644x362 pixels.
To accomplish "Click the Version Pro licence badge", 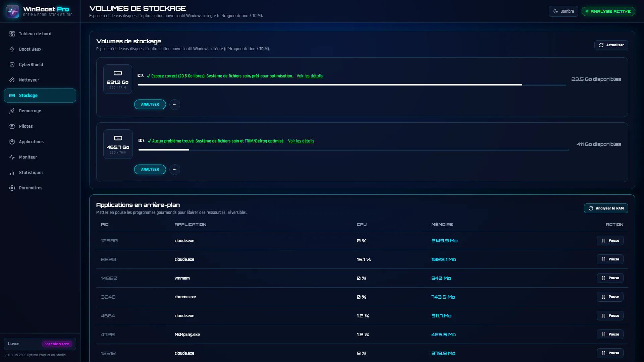I will [x=57, y=344].
